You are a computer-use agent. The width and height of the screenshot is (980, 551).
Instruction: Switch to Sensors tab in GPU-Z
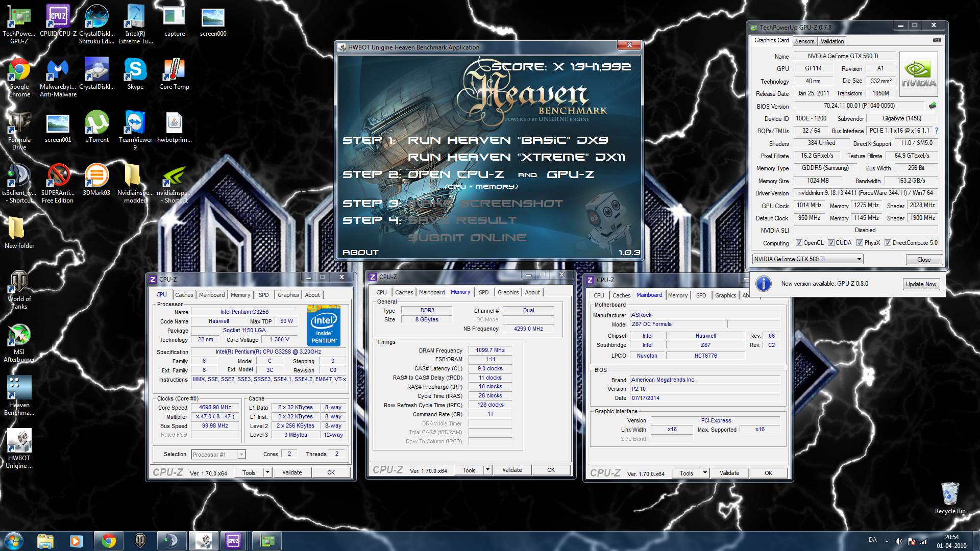click(804, 41)
